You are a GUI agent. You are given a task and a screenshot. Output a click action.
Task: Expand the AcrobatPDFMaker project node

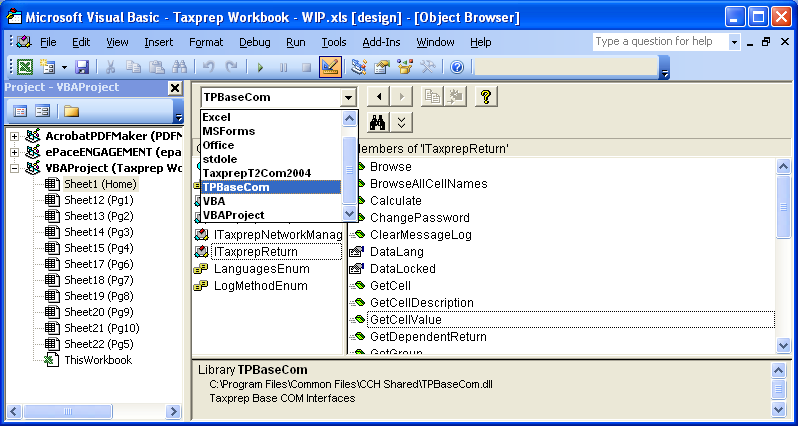(15, 136)
